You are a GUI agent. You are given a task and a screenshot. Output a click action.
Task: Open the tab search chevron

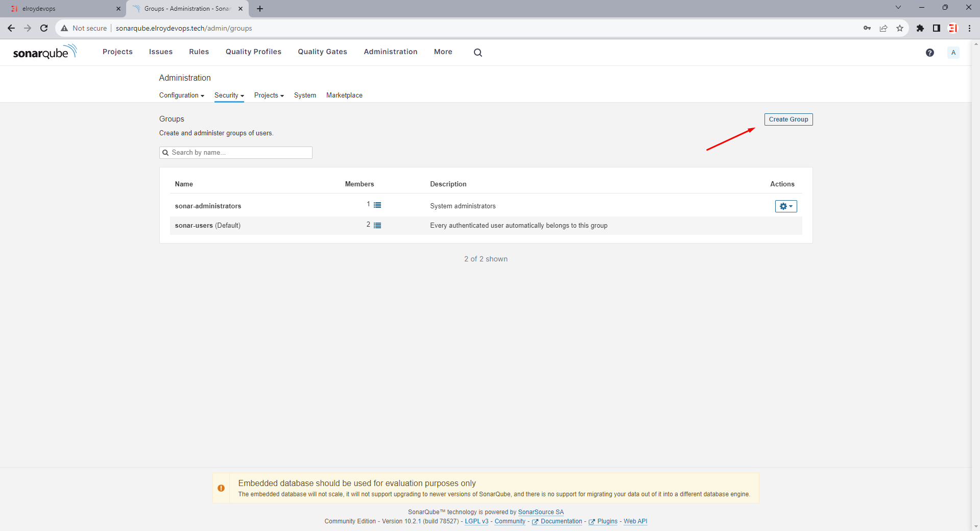point(898,7)
